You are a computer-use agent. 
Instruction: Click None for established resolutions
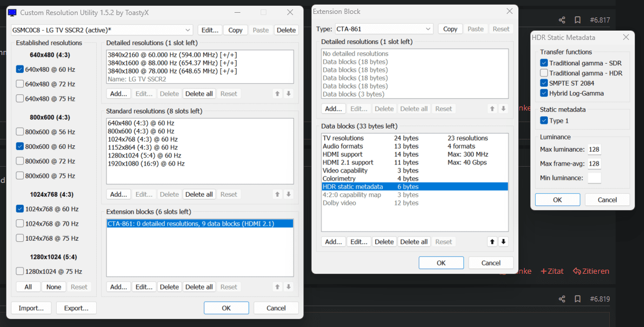pos(53,287)
